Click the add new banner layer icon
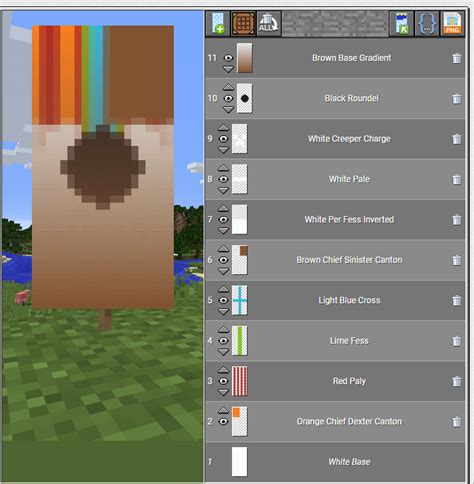 tap(218, 23)
